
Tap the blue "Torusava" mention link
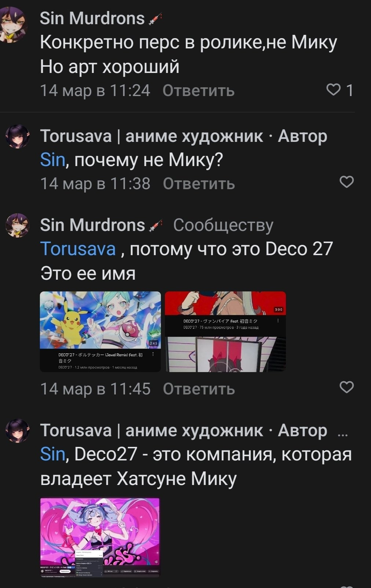pyautogui.click(x=78, y=249)
